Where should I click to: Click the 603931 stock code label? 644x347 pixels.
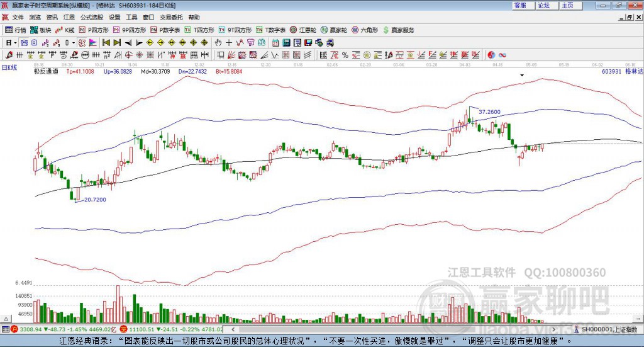[611, 72]
